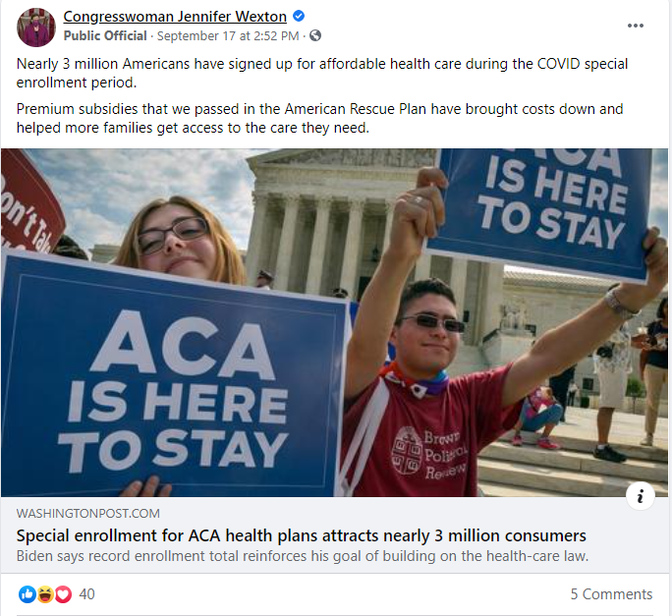Click the blue Like reaction icon

click(x=27, y=594)
